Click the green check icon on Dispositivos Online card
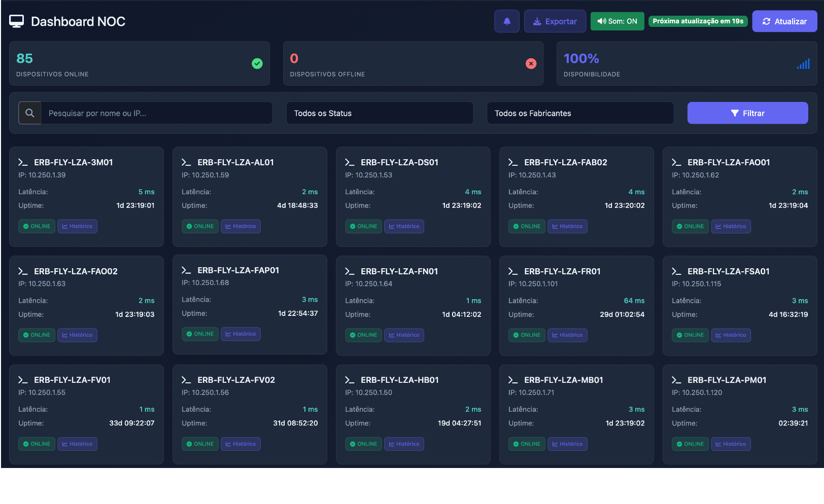 pyautogui.click(x=257, y=64)
